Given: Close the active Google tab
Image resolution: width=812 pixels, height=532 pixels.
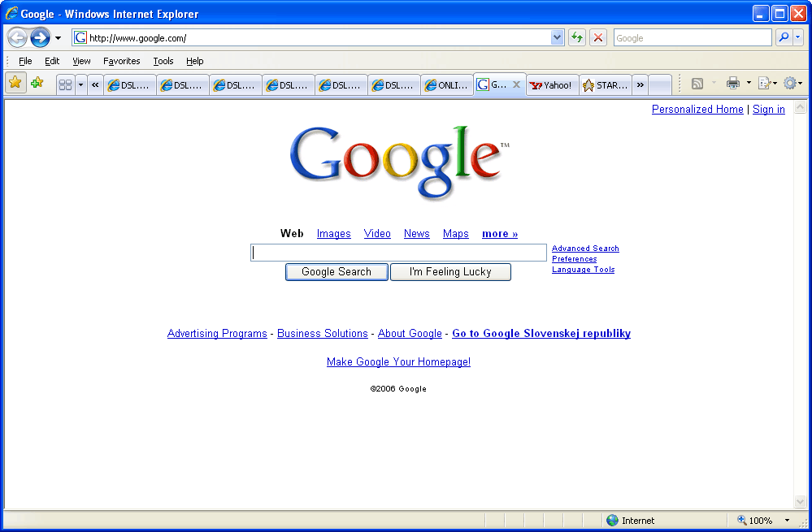Looking at the screenshot, I should [516, 84].
